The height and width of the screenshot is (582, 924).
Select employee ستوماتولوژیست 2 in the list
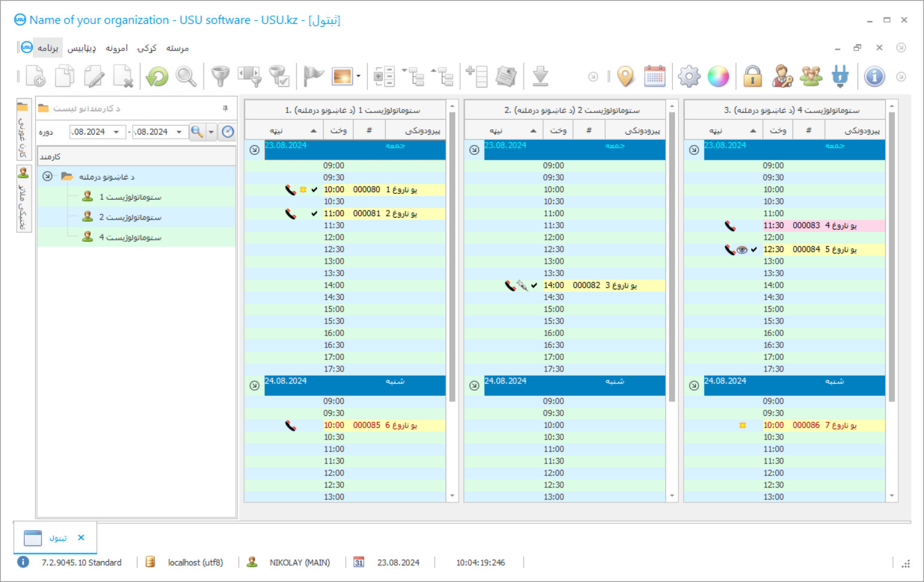pos(130,217)
